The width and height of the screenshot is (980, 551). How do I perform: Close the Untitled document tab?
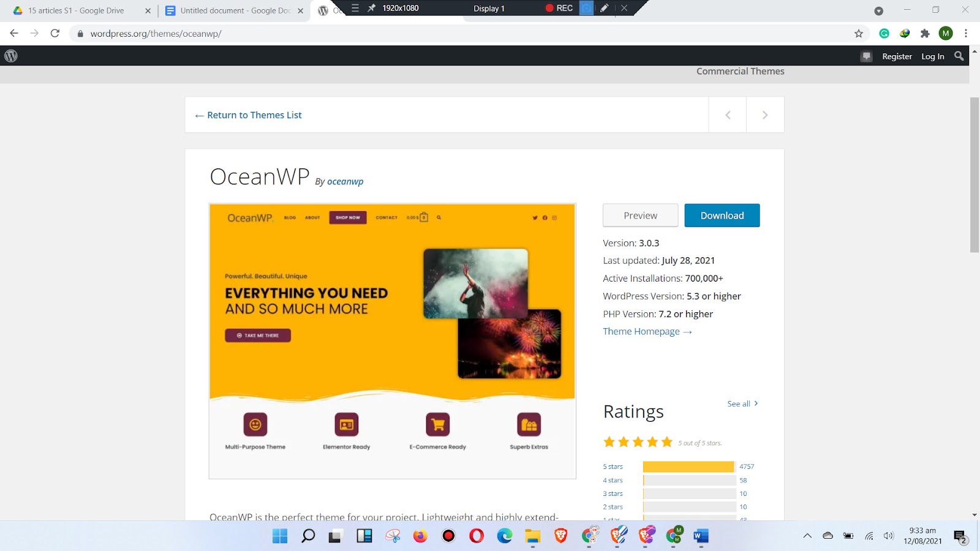(x=300, y=10)
